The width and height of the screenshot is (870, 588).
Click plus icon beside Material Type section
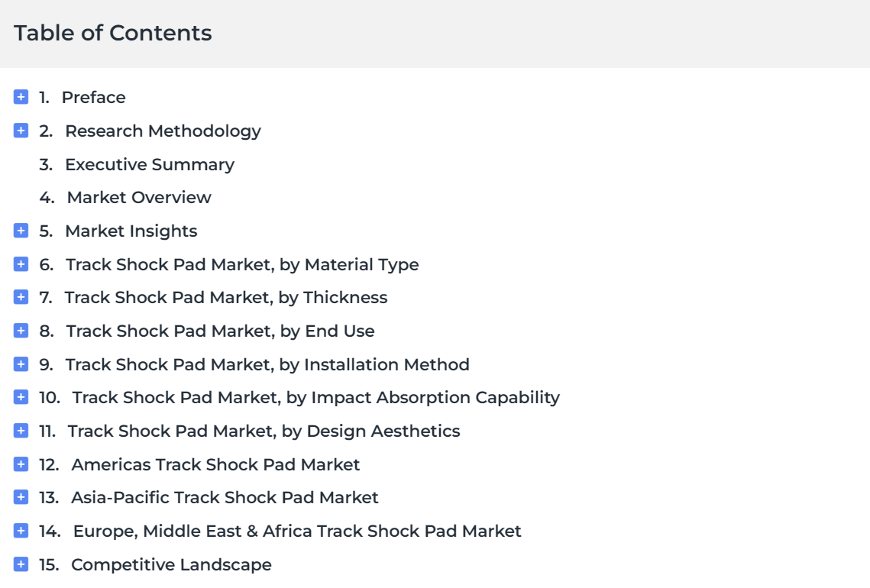tap(21, 264)
